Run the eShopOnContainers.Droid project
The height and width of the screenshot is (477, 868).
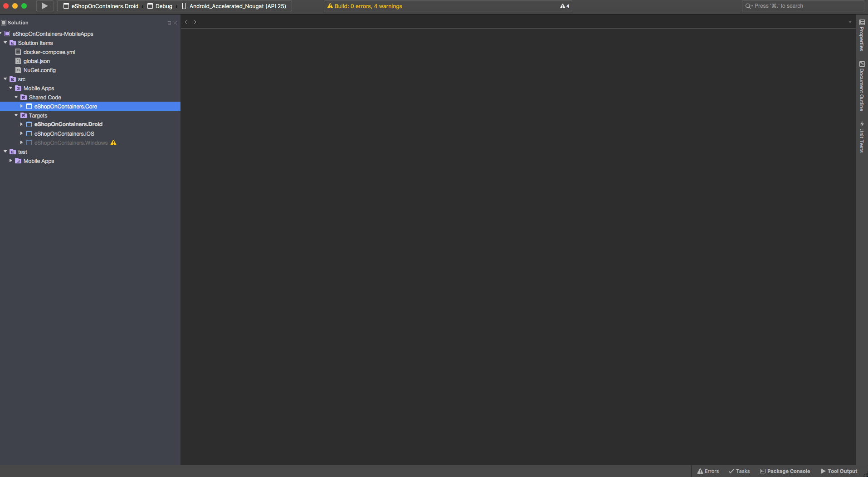click(44, 6)
